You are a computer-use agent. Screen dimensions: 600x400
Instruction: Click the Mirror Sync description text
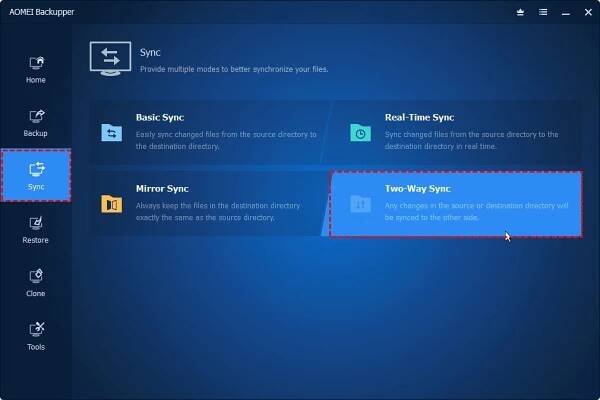point(217,210)
